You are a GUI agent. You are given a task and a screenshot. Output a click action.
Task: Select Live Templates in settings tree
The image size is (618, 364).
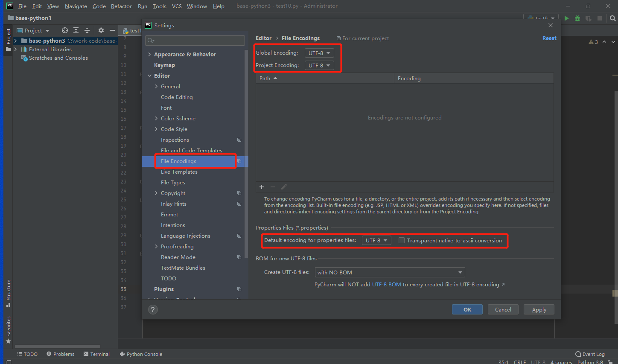[x=179, y=172]
